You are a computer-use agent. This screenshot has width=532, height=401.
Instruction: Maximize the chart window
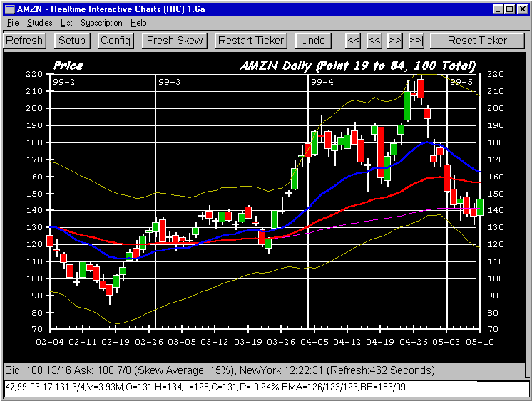508,9
